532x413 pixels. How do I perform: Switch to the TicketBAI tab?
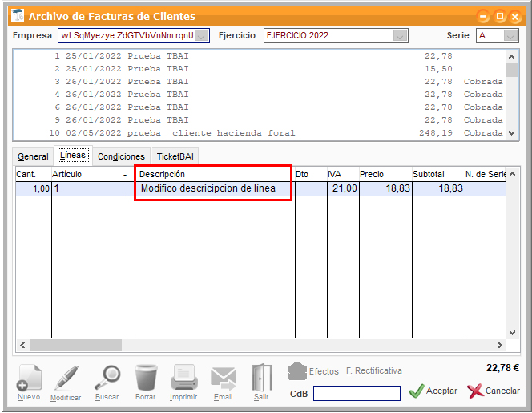point(175,156)
